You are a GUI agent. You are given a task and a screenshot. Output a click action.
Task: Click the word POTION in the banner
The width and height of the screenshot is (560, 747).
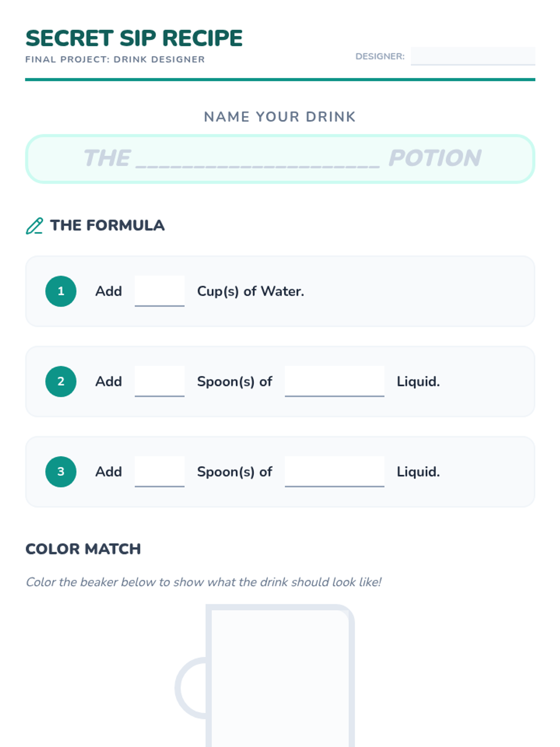(434, 158)
